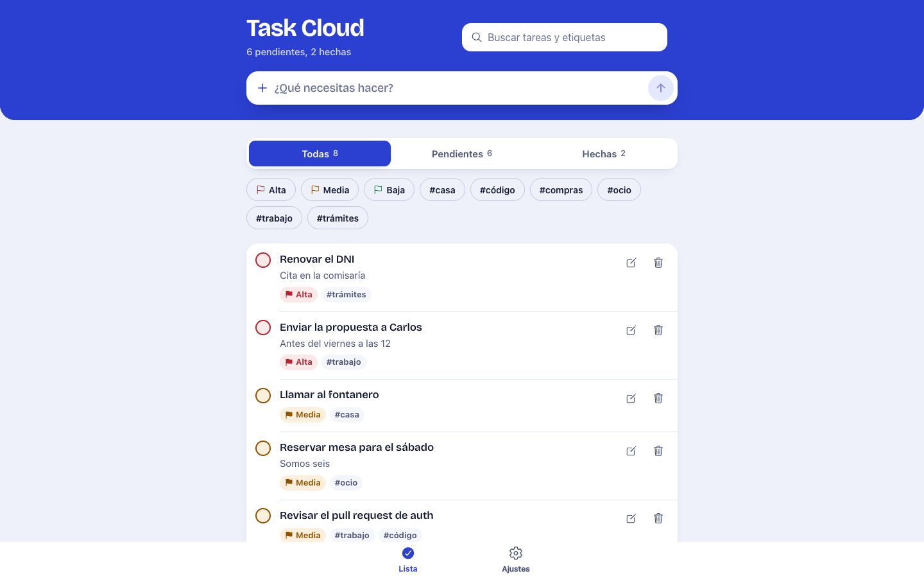Click the Renovar el DNI title
The height and width of the screenshot is (578, 924).
tap(317, 259)
